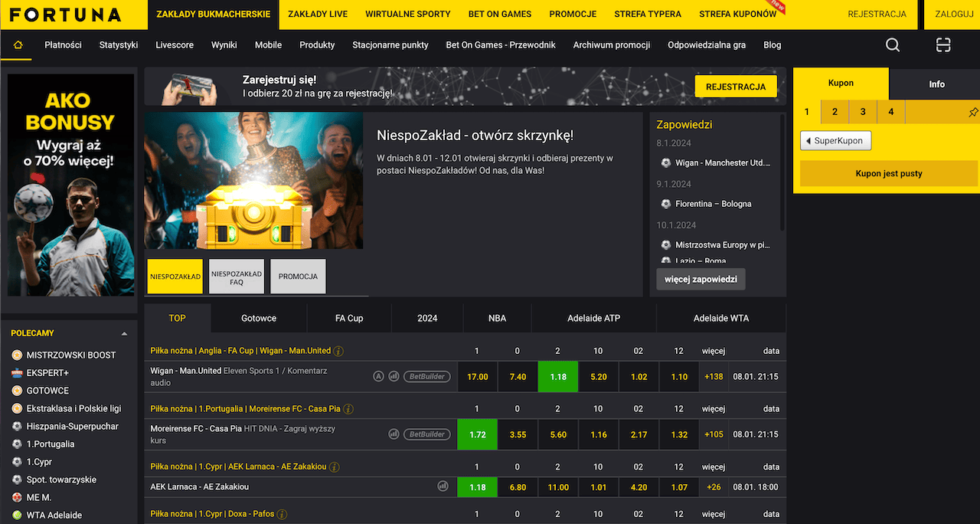Expand +105 more bets for Moreirense match
980x524 pixels.
pos(714,434)
